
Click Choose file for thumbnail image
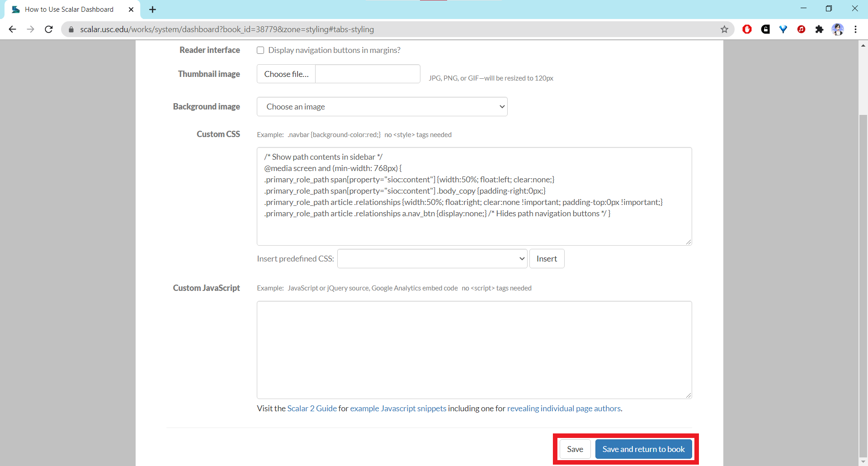point(286,74)
